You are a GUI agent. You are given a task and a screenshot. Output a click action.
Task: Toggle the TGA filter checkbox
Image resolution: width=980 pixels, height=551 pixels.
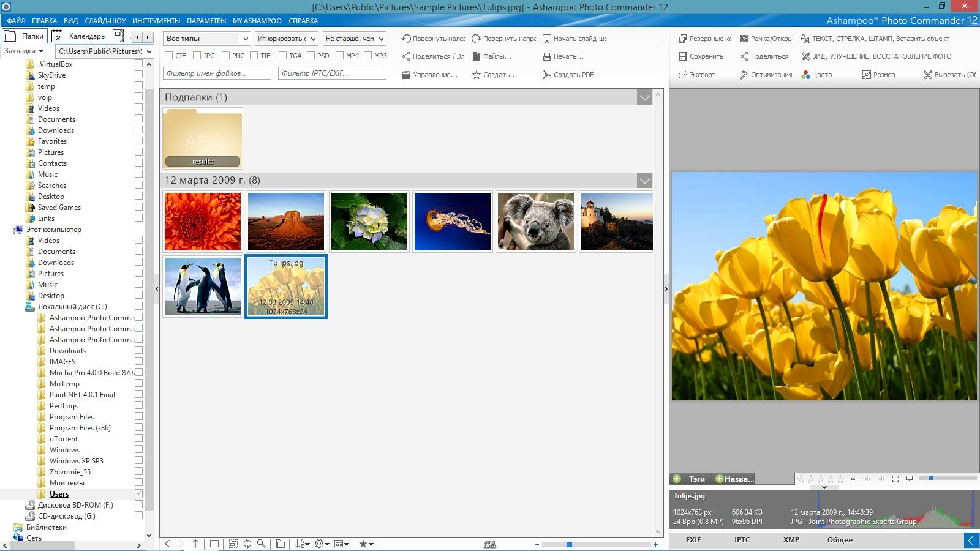(x=282, y=56)
